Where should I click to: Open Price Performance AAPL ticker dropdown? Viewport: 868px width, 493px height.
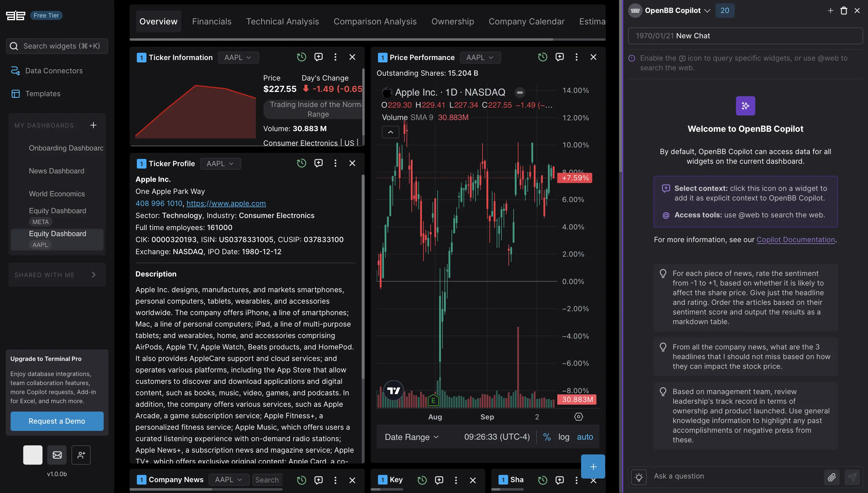[480, 57]
